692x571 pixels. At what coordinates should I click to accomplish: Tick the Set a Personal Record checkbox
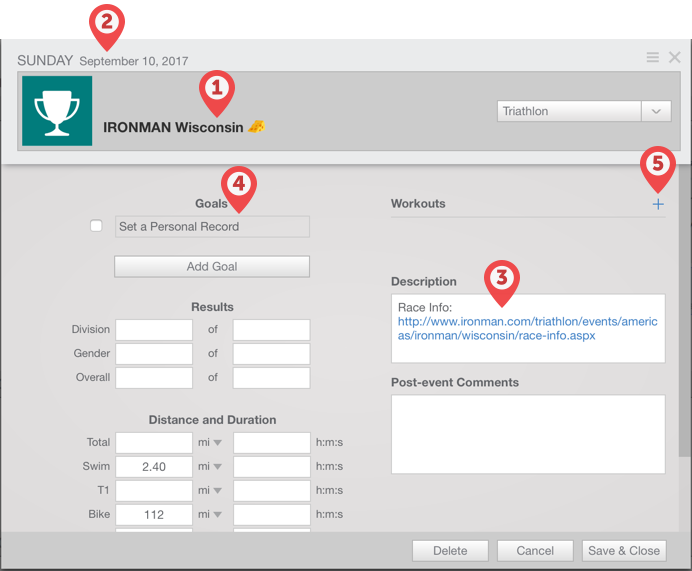pos(96,226)
